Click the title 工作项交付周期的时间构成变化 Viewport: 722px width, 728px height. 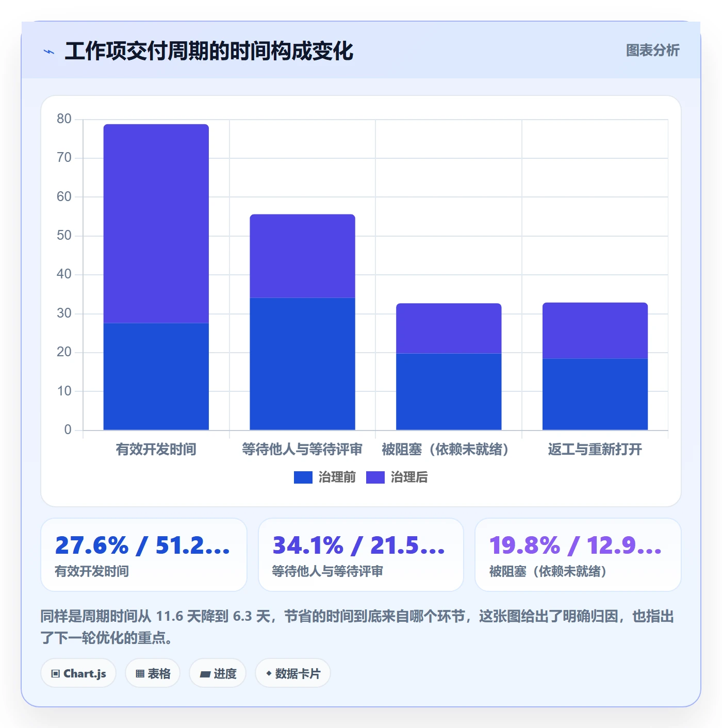209,51
